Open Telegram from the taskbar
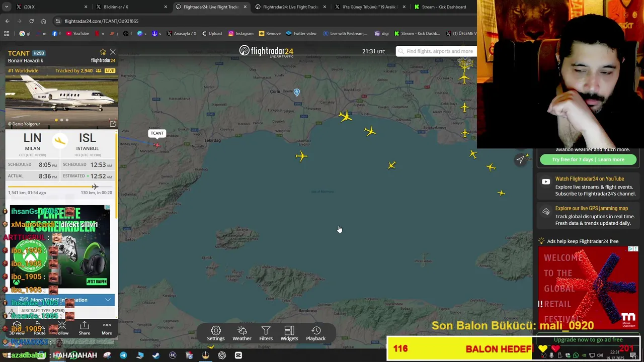Screen dimensions: 644x362 pyautogui.click(x=123, y=355)
